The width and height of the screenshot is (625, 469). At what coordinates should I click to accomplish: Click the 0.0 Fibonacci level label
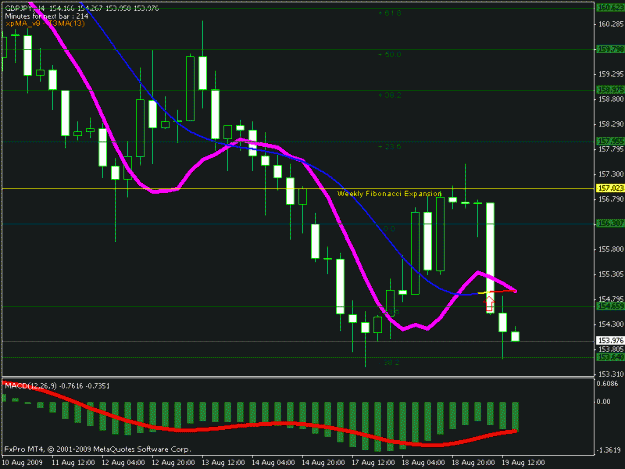click(x=389, y=229)
